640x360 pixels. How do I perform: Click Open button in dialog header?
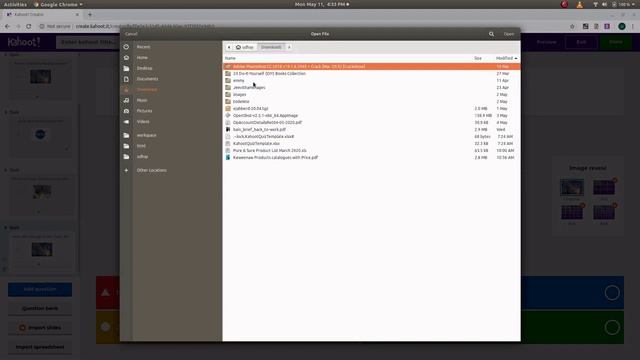coord(509,34)
